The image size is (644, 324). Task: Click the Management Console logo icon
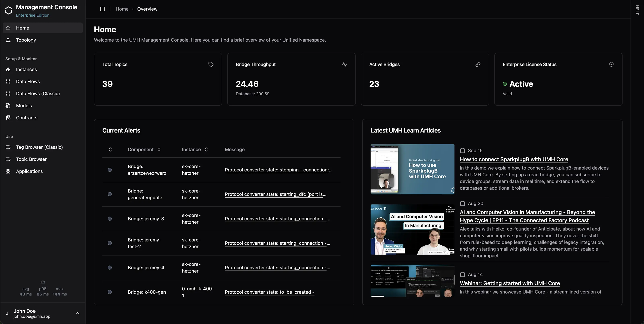[8, 10]
